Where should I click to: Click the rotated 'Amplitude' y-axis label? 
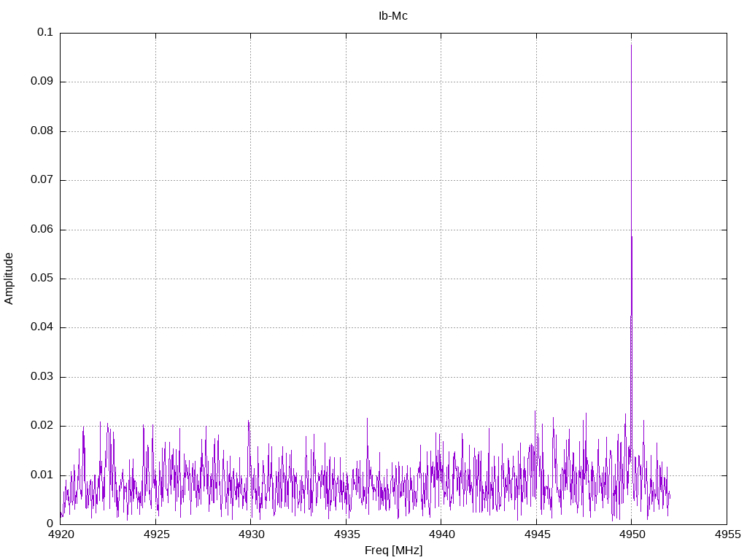(9, 279)
